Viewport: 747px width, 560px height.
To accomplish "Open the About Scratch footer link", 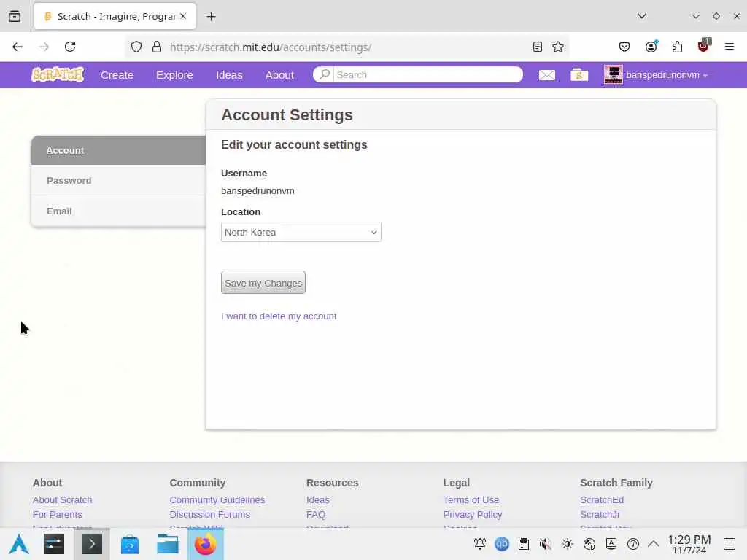I will (63, 500).
